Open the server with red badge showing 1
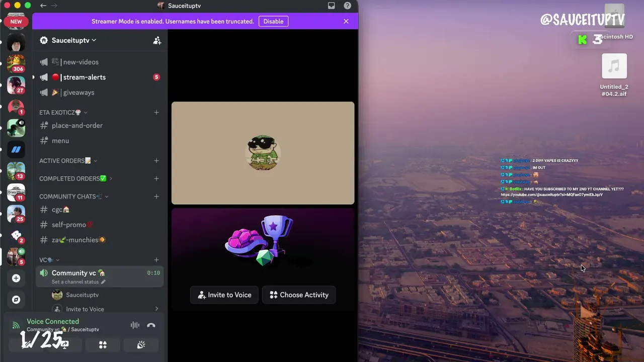 coord(16,107)
